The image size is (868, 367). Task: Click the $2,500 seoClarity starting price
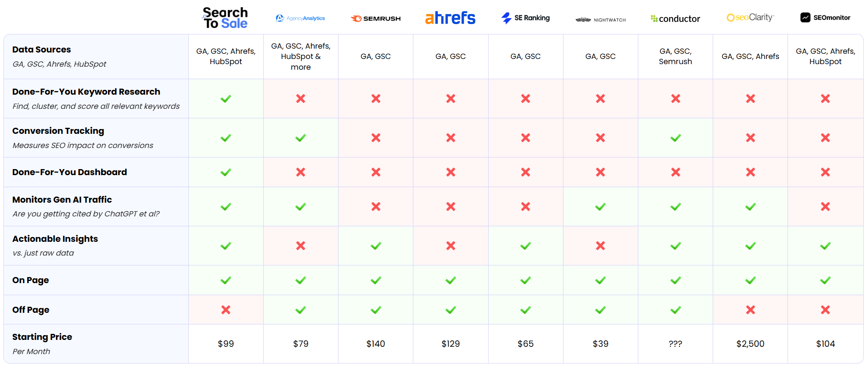(750, 344)
